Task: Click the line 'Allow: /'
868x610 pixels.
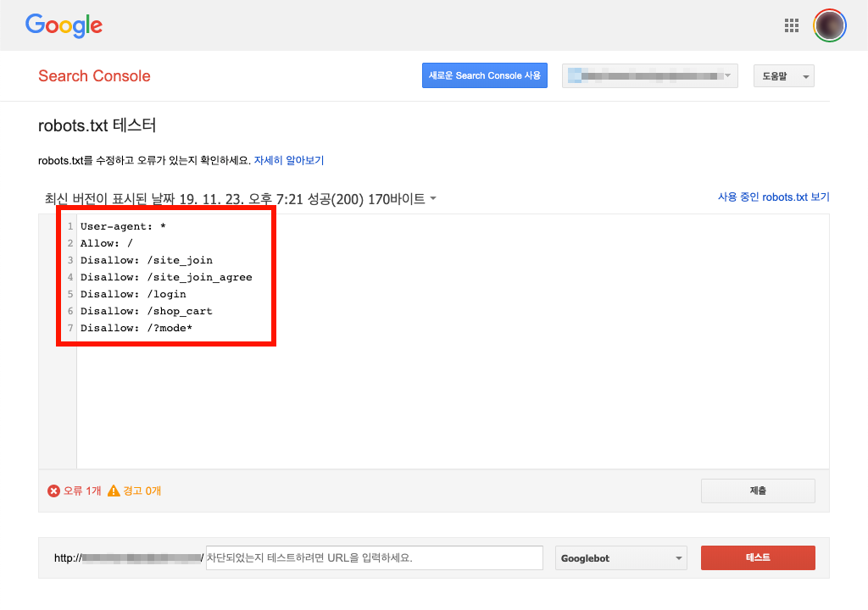Action: coord(106,243)
